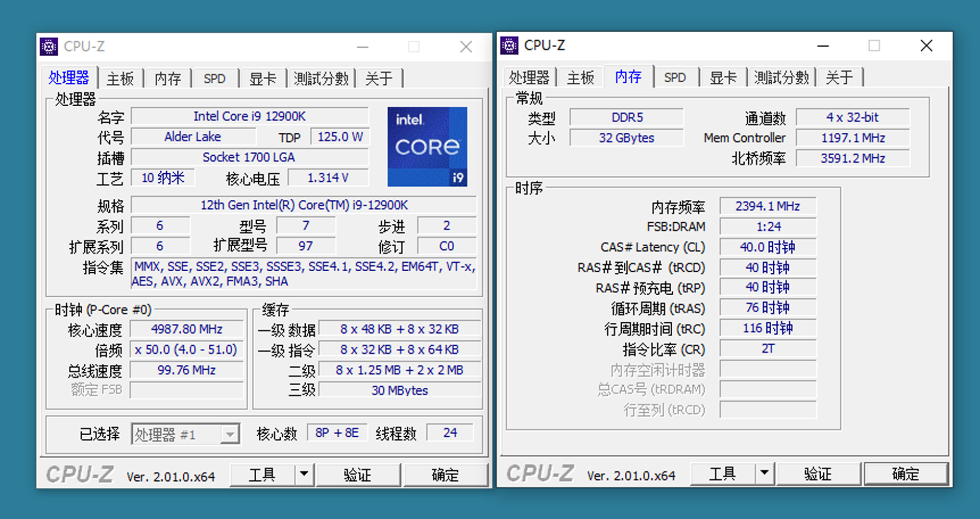This screenshot has width=980, height=519.
Task: Click the 验证 button in right window
Action: [819, 473]
